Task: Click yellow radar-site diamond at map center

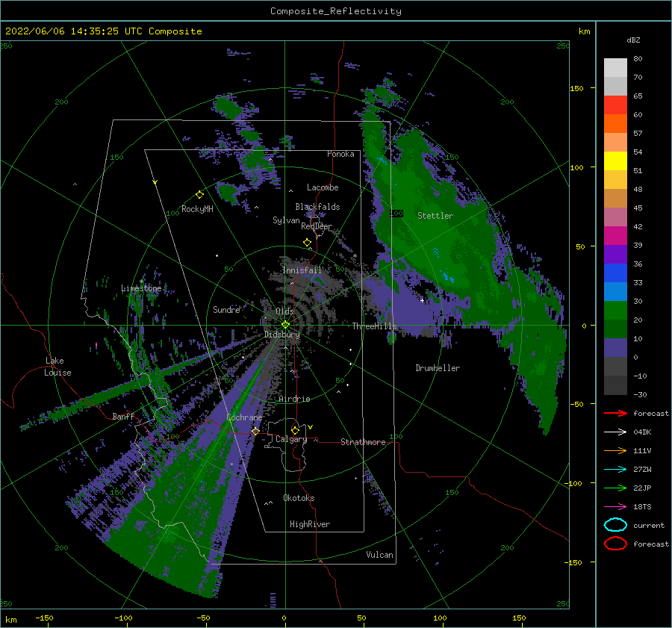Action: pyautogui.click(x=285, y=325)
